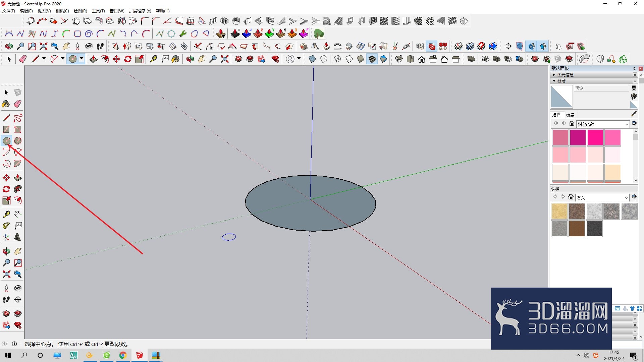Open the 石头 materials library dropdown
Screen dimensions: 644x362
click(602, 197)
